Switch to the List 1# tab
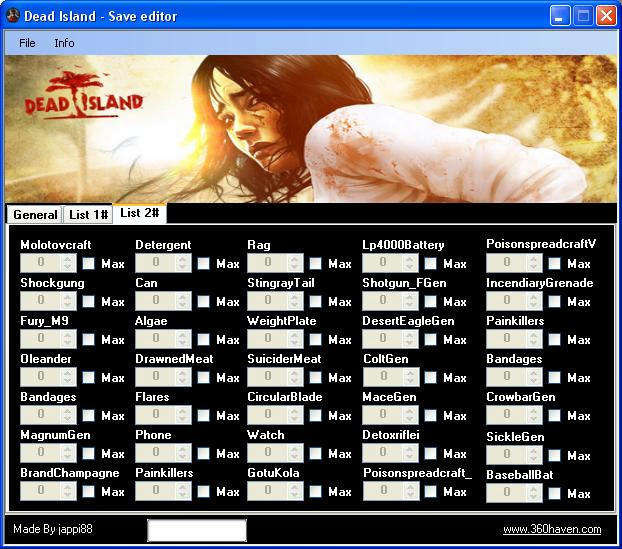The width and height of the screenshot is (622, 549). click(88, 215)
